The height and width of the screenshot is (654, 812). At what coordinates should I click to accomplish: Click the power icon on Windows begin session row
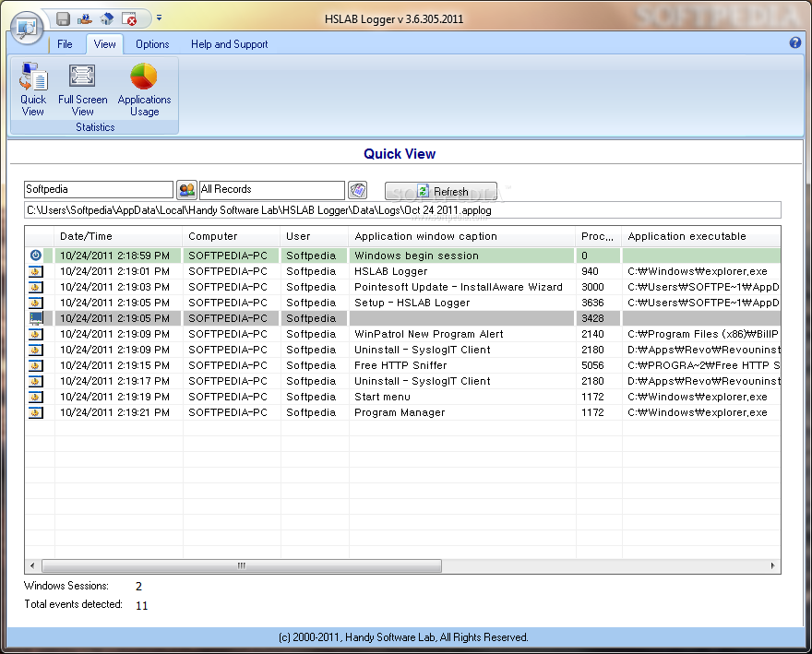click(36, 255)
